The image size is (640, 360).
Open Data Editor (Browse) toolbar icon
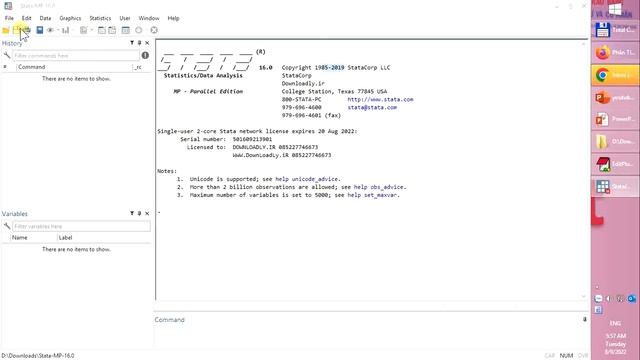[112, 30]
